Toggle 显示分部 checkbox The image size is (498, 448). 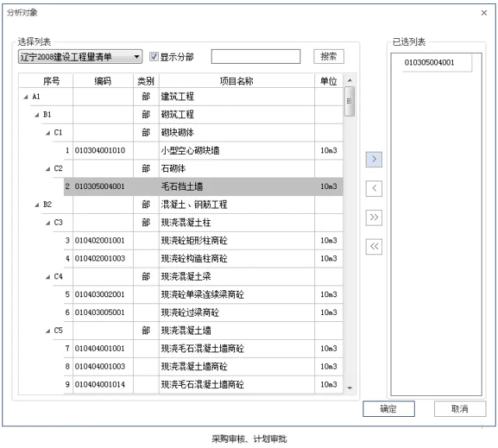(154, 57)
